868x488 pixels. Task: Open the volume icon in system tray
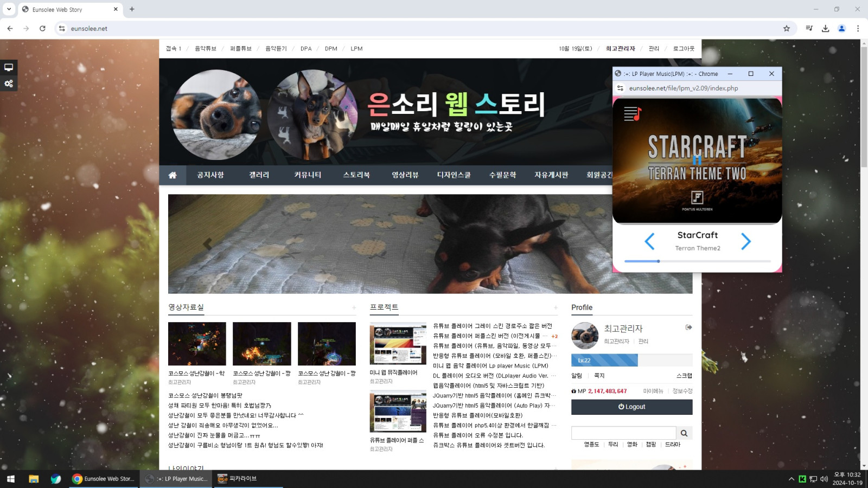coord(824,479)
